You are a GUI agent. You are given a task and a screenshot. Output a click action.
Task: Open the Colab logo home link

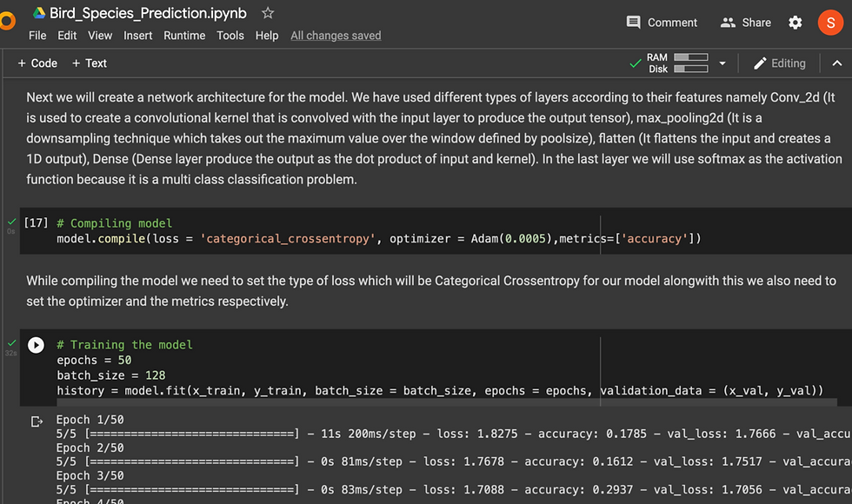7,22
